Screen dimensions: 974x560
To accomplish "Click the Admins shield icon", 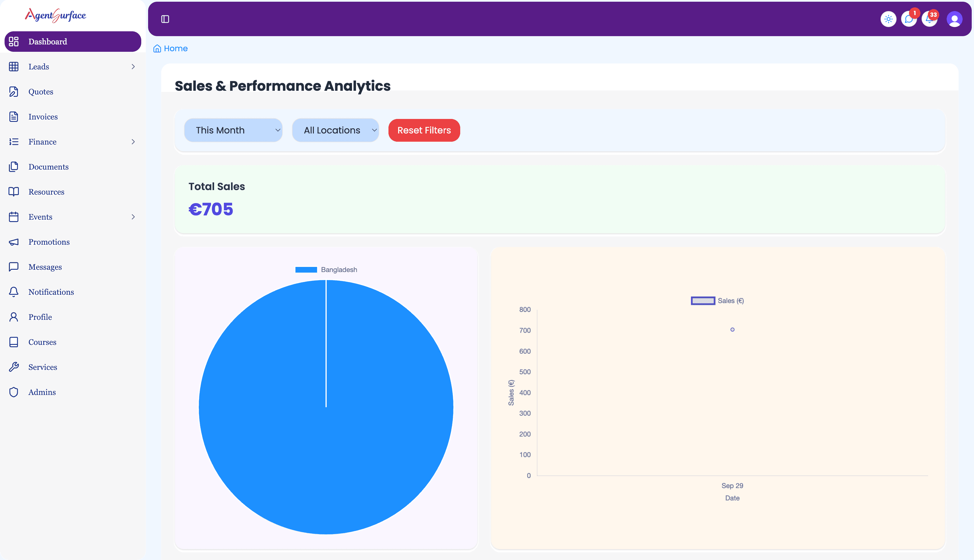I will (14, 392).
